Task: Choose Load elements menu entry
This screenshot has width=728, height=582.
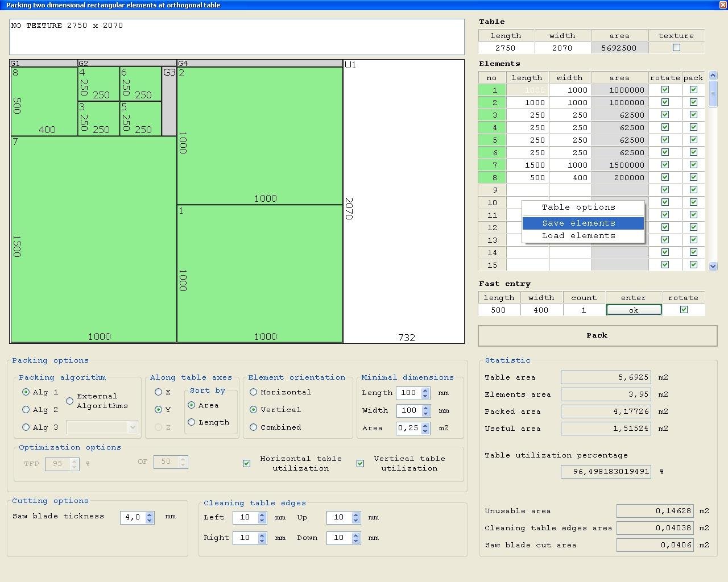Action: click(x=578, y=236)
